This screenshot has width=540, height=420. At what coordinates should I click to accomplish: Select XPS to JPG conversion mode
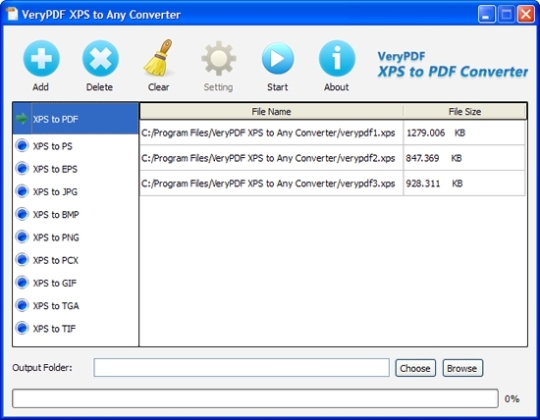click(75, 192)
